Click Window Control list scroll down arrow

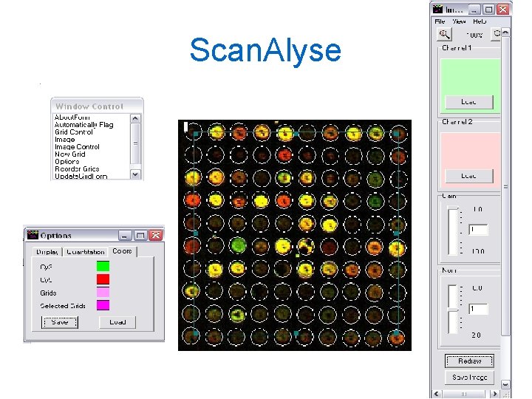(x=135, y=174)
